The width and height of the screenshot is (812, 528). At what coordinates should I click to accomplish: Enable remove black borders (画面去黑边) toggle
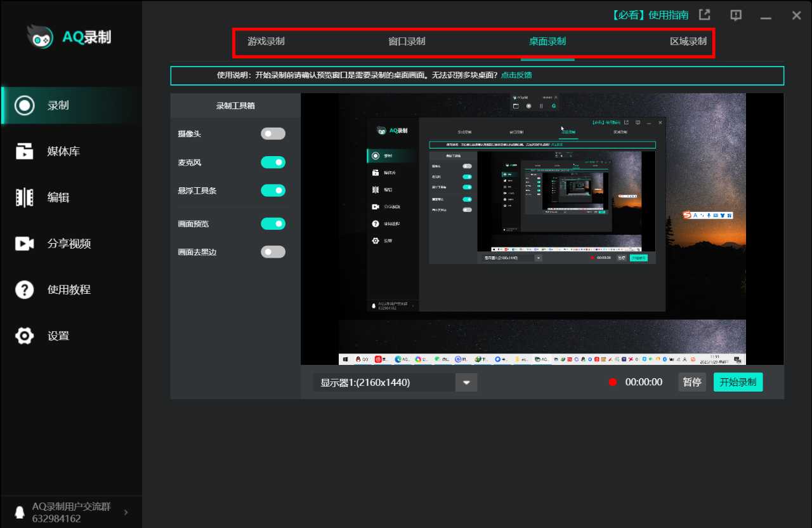(273, 252)
